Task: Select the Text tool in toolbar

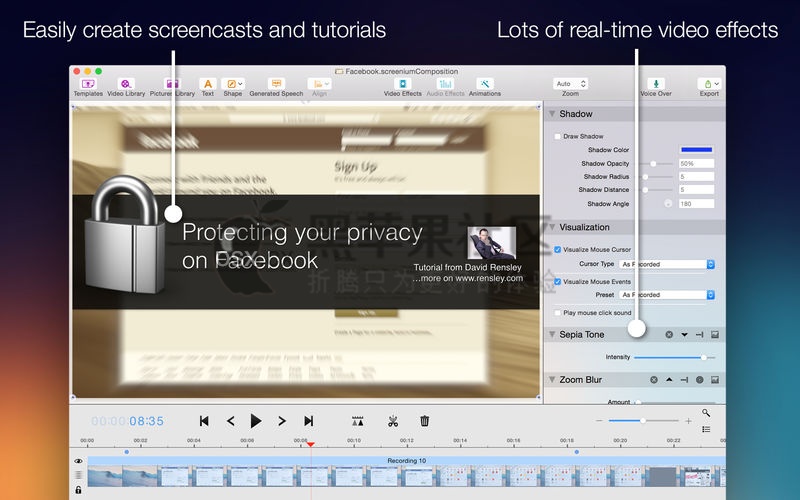Action: (x=208, y=84)
